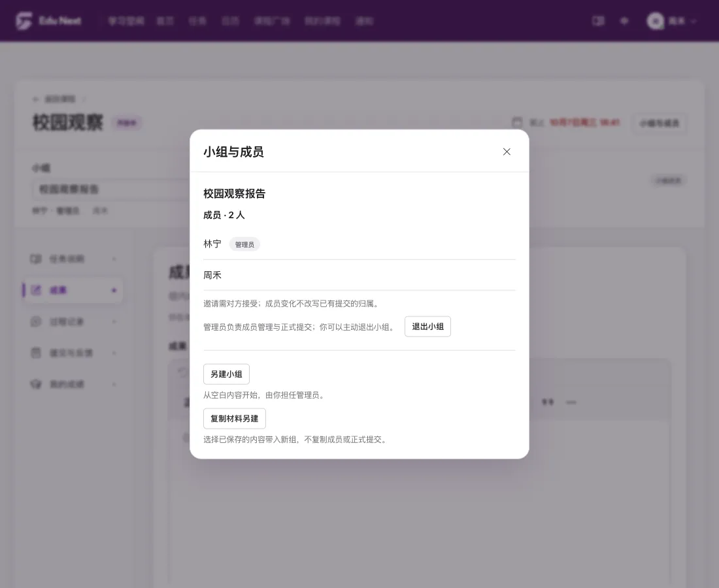Image resolution: width=719 pixels, height=588 pixels.
Task: Select member 周禾 in the list
Action: [x=212, y=275]
